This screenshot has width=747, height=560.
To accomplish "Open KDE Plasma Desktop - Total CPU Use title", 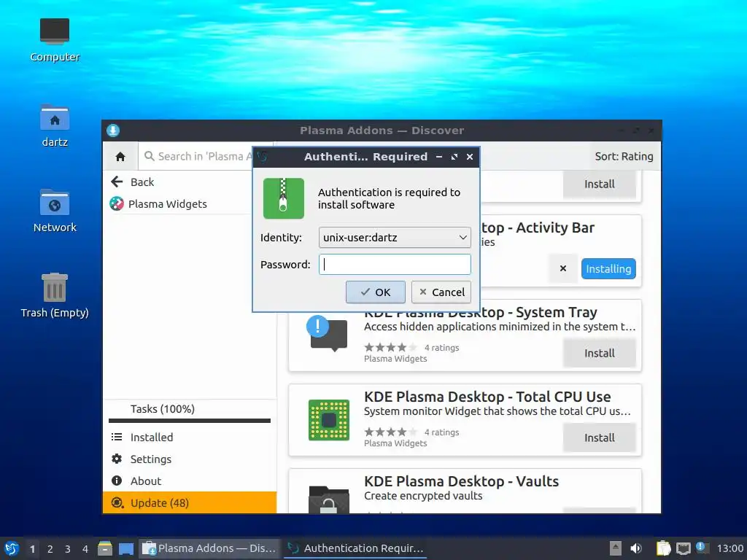I will [487, 397].
